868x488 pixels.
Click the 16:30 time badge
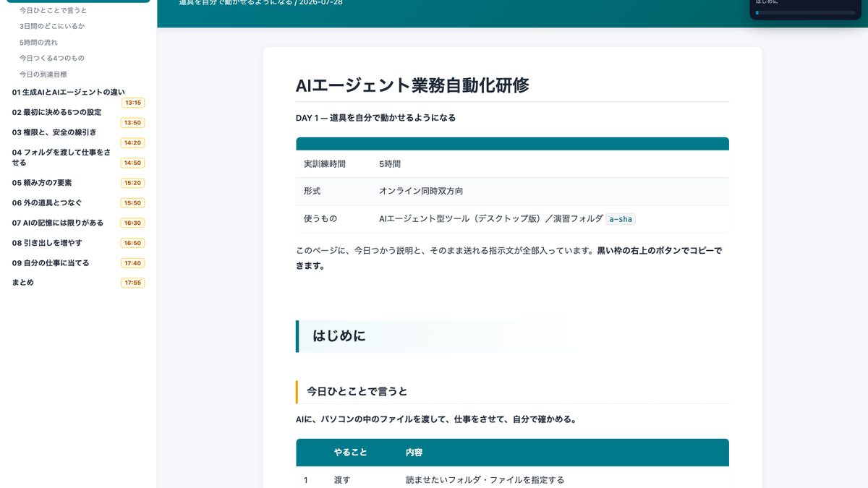click(132, 223)
